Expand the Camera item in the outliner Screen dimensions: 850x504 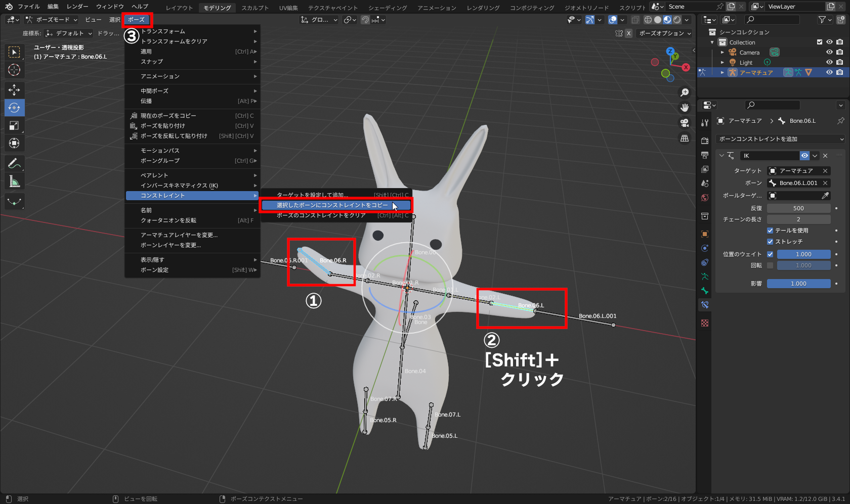(x=722, y=52)
